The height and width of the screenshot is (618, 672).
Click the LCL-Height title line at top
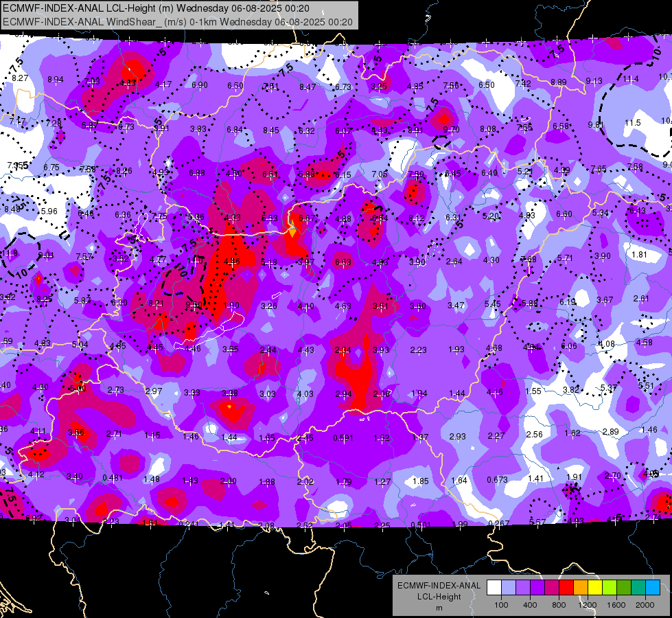tap(156, 8)
